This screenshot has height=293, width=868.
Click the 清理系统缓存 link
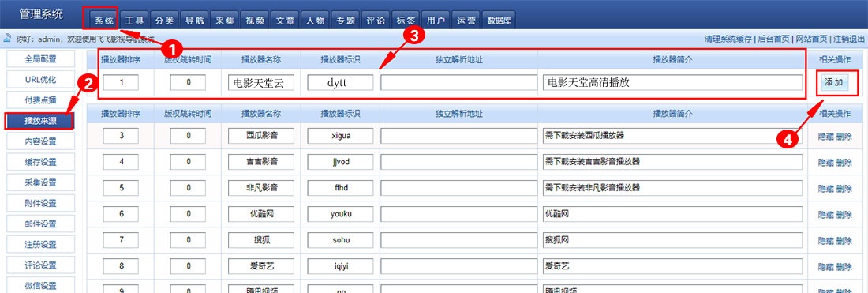(728, 39)
